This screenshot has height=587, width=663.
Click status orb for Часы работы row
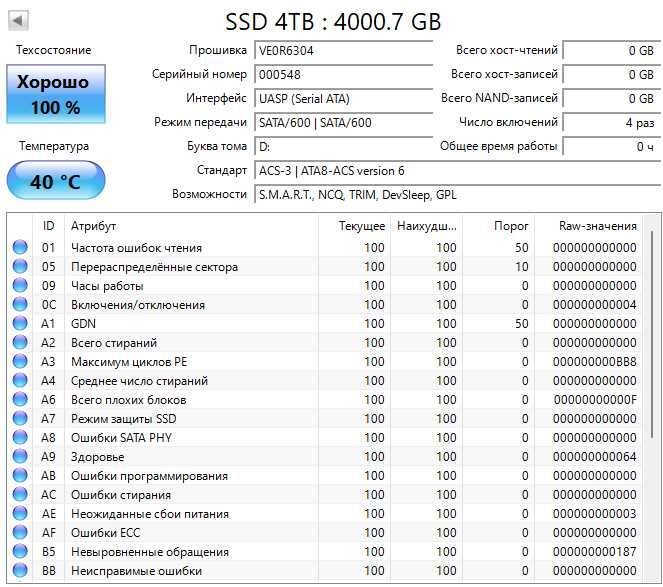[x=20, y=286]
